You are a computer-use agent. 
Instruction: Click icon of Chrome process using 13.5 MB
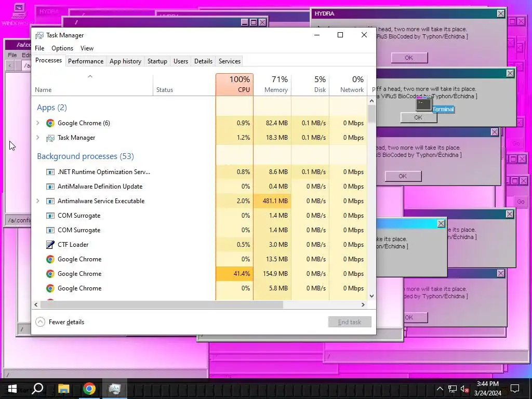pyautogui.click(x=50, y=259)
